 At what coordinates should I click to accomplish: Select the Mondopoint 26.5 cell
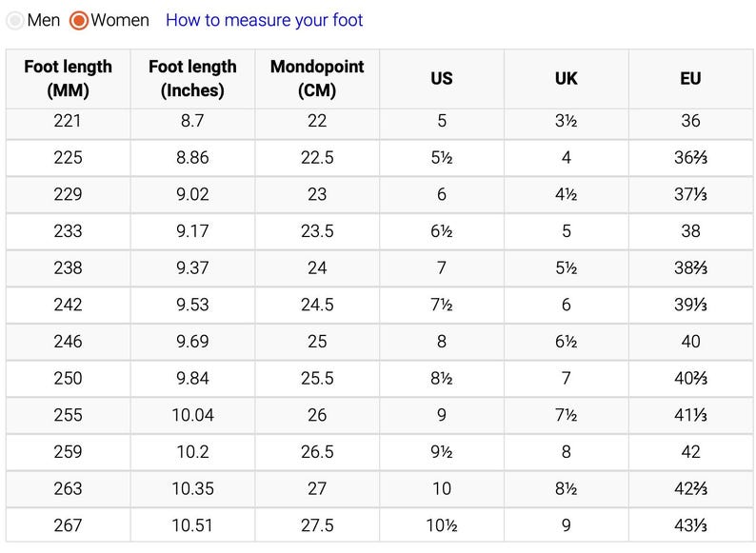point(317,452)
